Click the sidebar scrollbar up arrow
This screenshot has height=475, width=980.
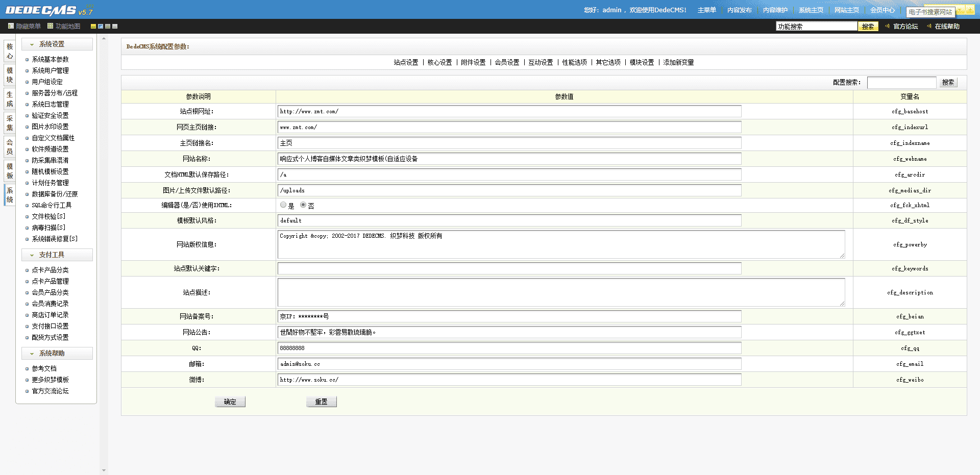(104, 38)
